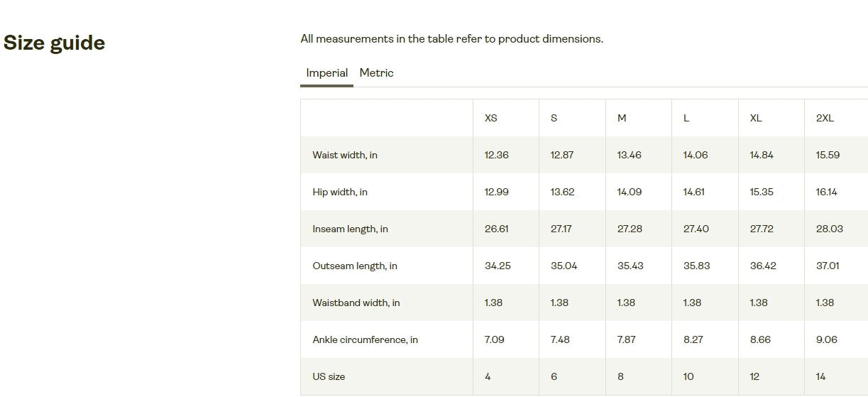Click the XS column header
This screenshot has height=397, width=868.
[491, 118]
